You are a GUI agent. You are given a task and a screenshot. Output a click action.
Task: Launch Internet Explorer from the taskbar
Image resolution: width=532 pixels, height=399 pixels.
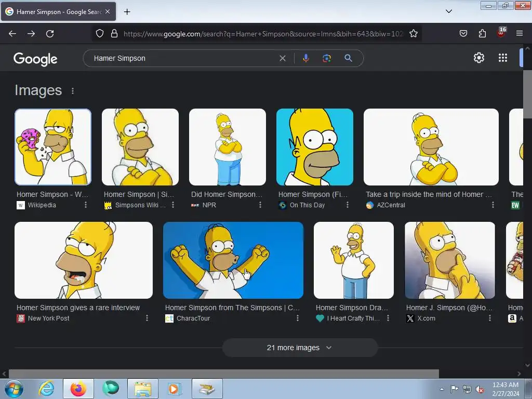pos(47,389)
